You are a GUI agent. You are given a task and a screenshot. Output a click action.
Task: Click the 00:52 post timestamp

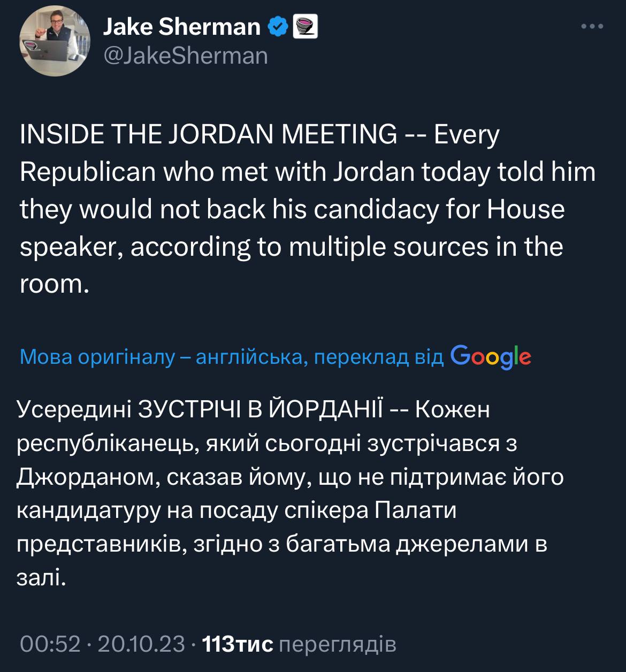point(50,644)
